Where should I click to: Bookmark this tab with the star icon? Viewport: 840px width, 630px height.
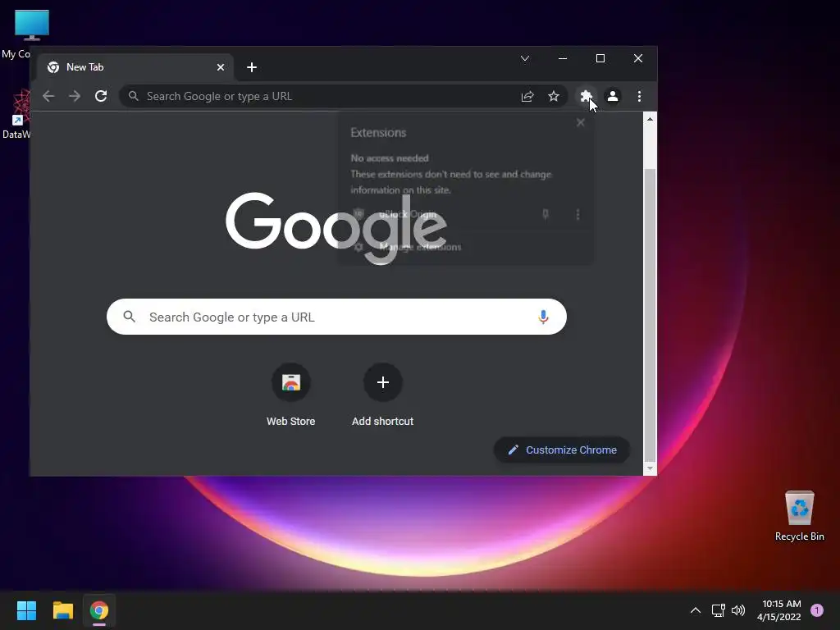point(554,97)
